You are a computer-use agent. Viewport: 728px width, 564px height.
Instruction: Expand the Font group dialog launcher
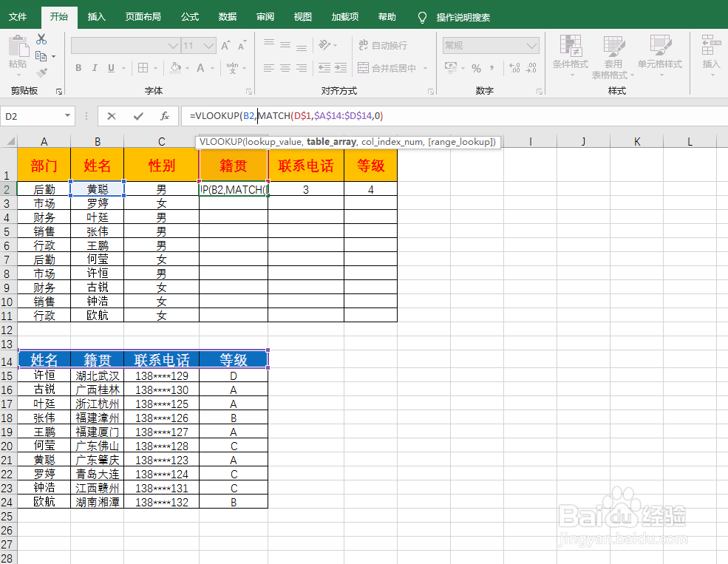tap(249, 92)
